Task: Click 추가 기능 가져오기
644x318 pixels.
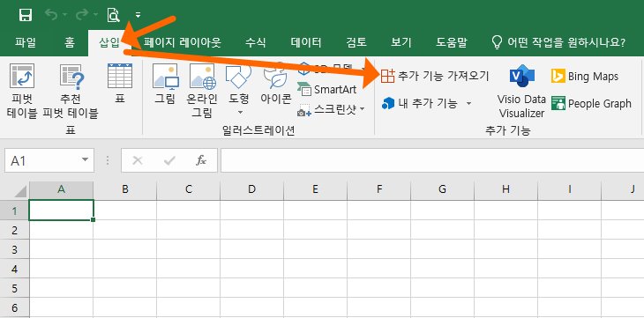Action: (x=435, y=77)
